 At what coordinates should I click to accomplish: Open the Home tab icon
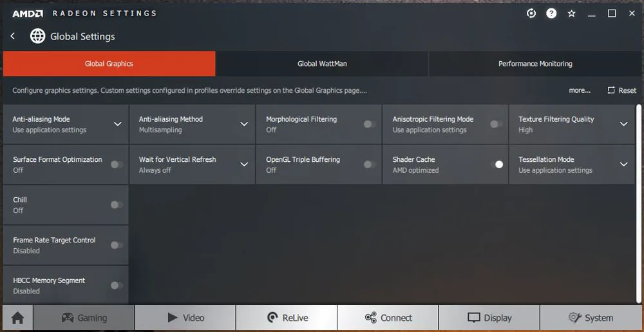[17, 318]
